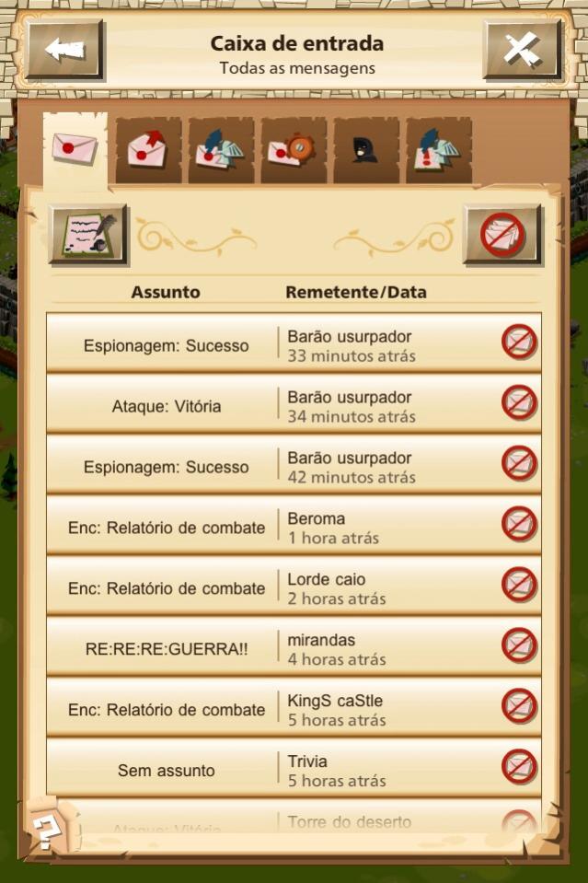The image size is (588, 883).
Task: Select the inbox envelope tab
Action: [x=75, y=150]
